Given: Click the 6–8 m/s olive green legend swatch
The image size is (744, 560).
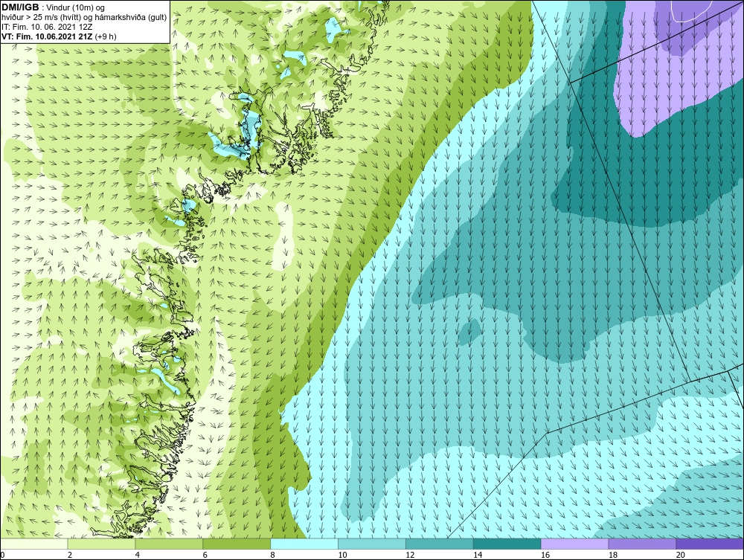Looking at the screenshot, I should coord(237,544).
